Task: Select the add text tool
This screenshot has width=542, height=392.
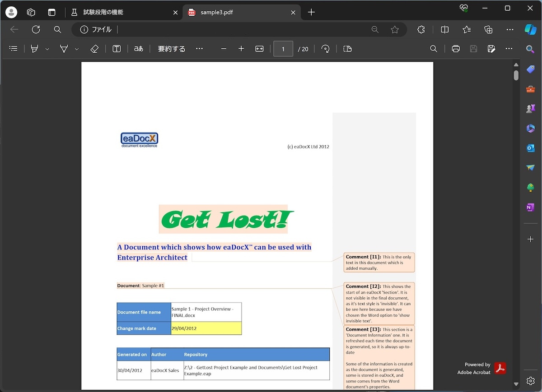Action: click(x=117, y=49)
